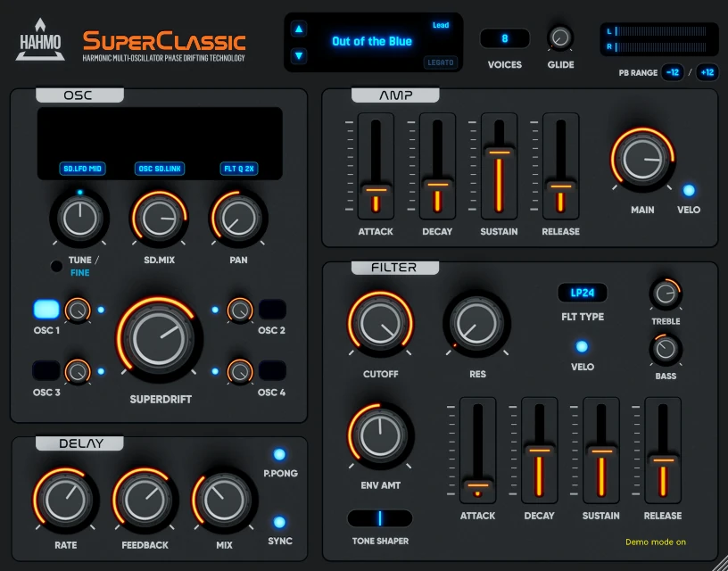Click the AMP SUSTAIN slider handle
This screenshot has height=571, width=728.
point(499,152)
